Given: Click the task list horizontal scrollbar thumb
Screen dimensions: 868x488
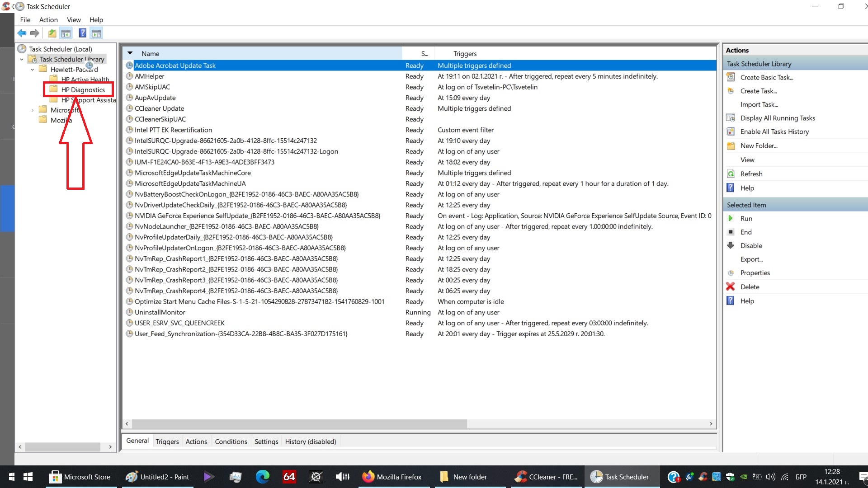Looking at the screenshot, I should click(299, 424).
